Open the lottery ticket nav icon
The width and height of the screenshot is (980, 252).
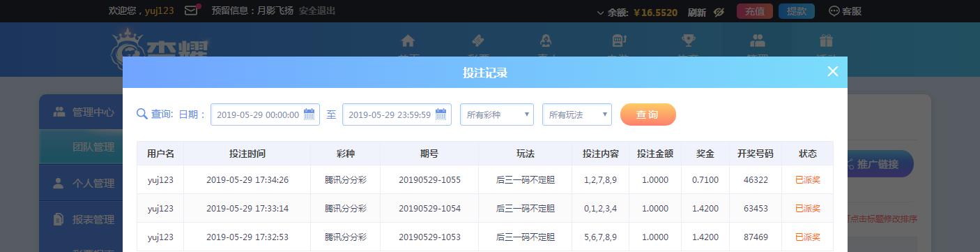pyautogui.click(x=478, y=40)
